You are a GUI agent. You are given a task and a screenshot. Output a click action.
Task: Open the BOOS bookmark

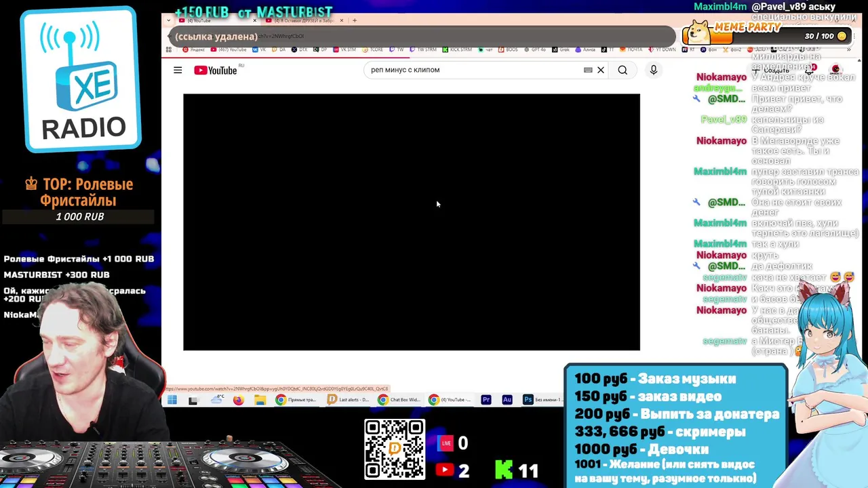tap(509, 49)
